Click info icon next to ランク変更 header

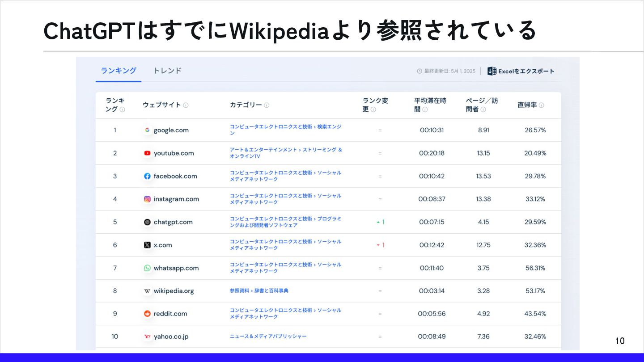(373, 109)
